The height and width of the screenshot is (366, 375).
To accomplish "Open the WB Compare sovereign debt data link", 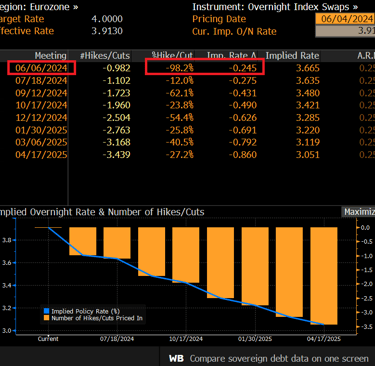I will pyautogui.click(x=269, y=359).
